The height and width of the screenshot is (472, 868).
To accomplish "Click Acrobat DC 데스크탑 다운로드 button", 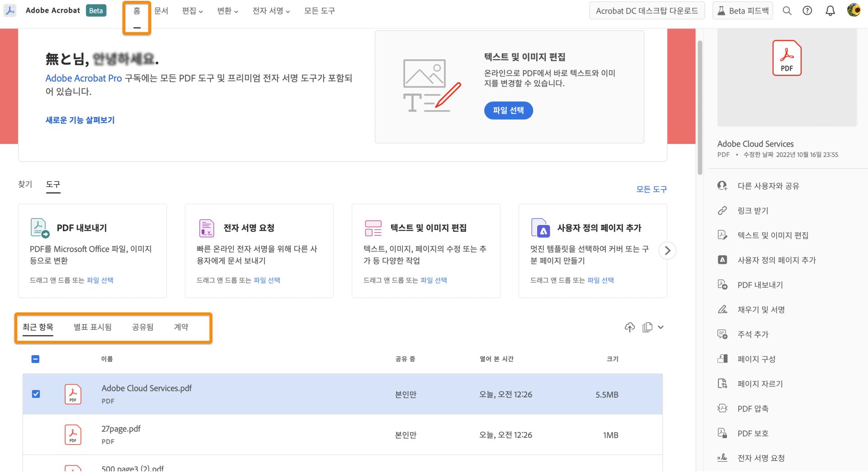I will tap(647, 11).
